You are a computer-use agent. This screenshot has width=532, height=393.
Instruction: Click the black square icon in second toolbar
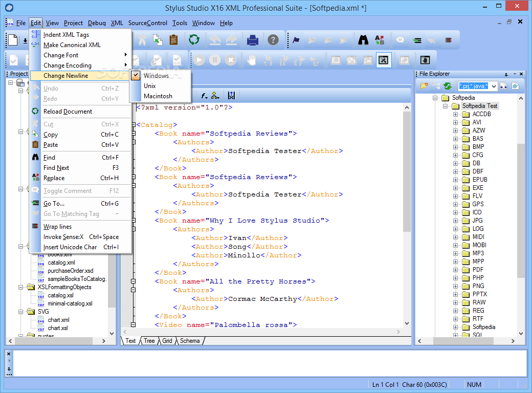point(425,60)
